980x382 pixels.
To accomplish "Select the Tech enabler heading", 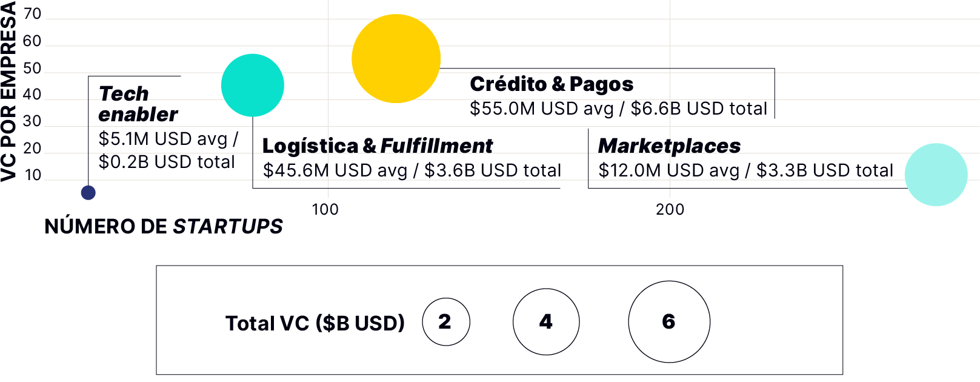I will coord(138,104).
